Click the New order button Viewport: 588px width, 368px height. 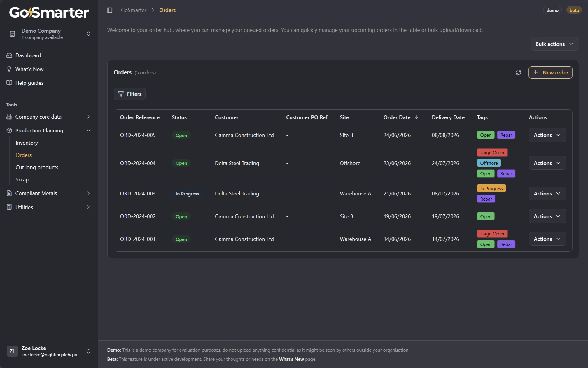pyautogui.click(x=550, y=72)
